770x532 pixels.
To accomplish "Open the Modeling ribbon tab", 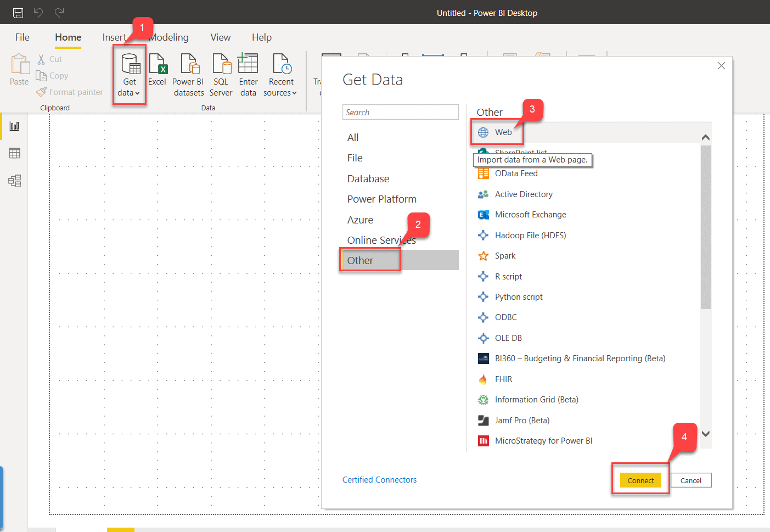I will point(169,37).
